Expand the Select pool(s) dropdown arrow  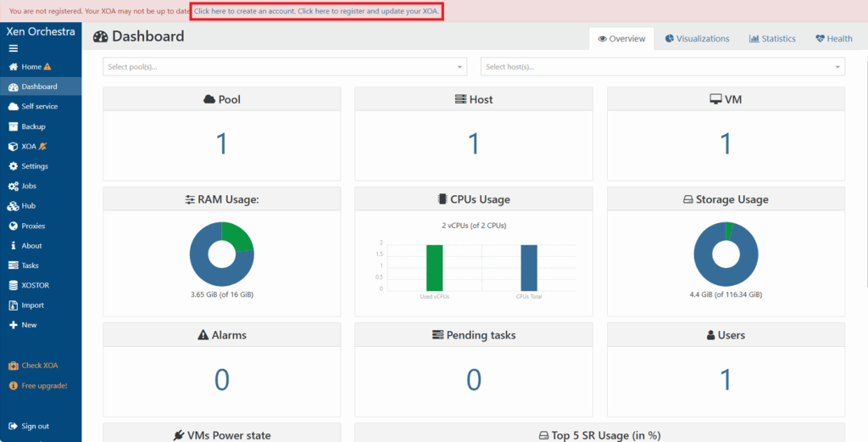pyautogui.click(x=460, y=67)
